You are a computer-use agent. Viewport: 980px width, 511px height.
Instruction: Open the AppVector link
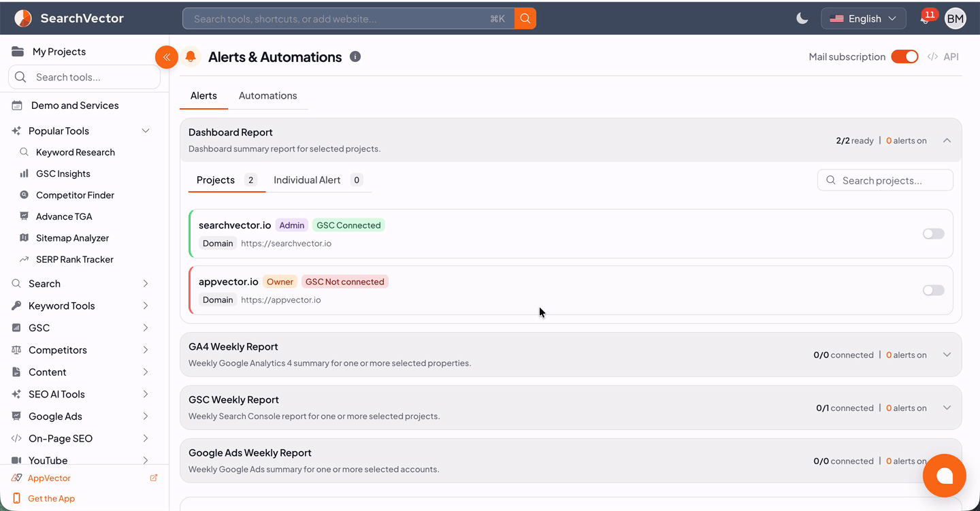(49, 478)
